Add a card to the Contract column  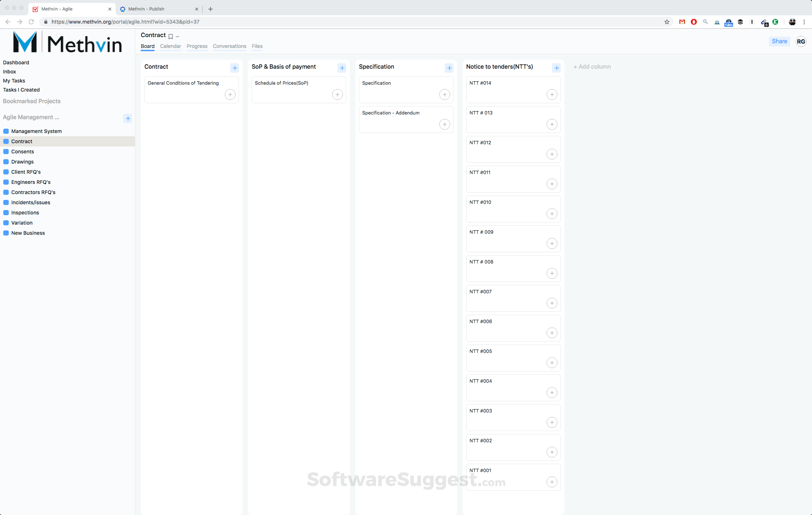[235, 68]
